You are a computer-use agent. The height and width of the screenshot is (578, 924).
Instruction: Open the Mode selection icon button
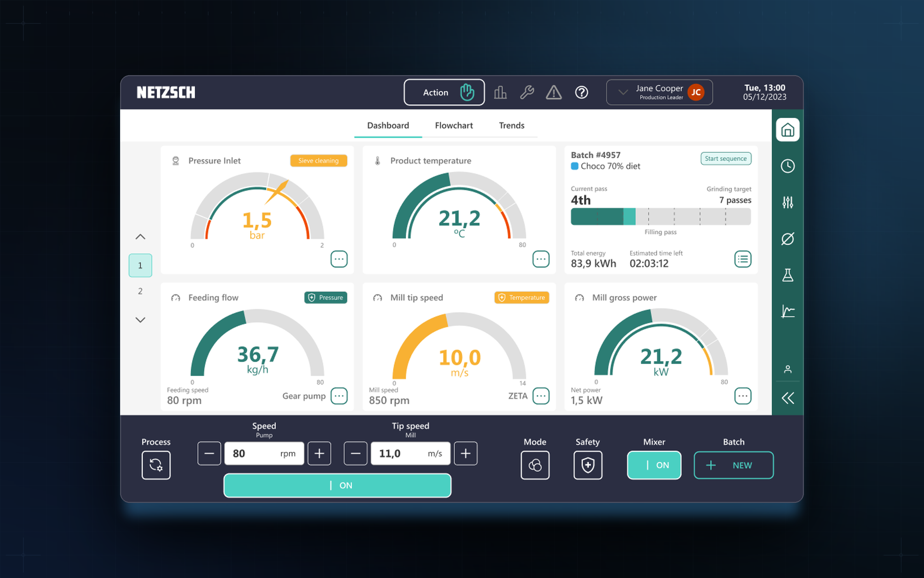point(535,465)
